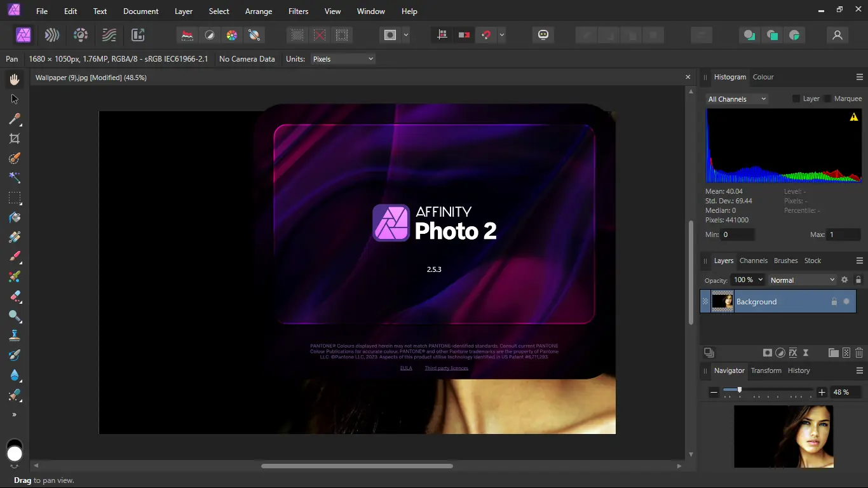The height and width of the screenshot is (488, 868).
Task: Open the Filters menu
Action: (298, 11)
